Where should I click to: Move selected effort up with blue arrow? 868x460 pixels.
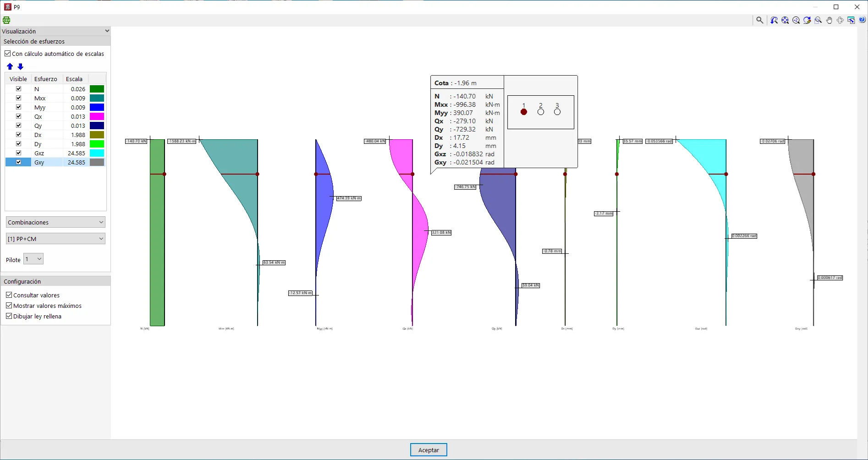[x=10, y=66]
